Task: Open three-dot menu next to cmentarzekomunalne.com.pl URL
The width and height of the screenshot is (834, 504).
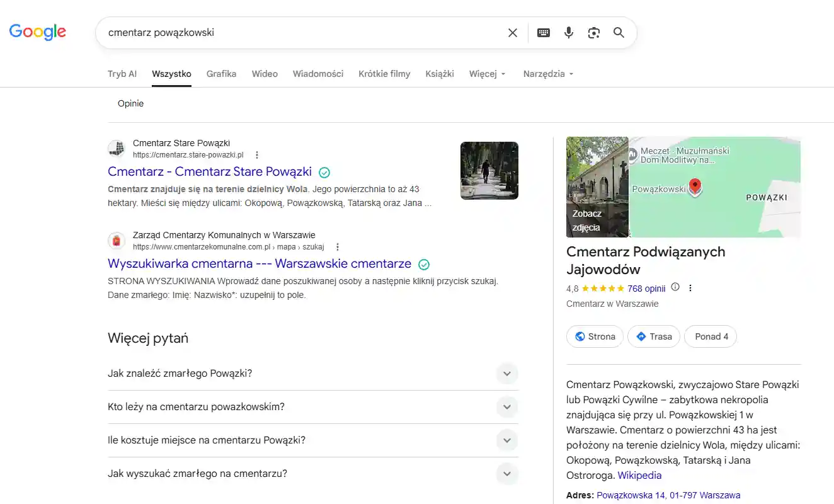Action: point(338,247)
